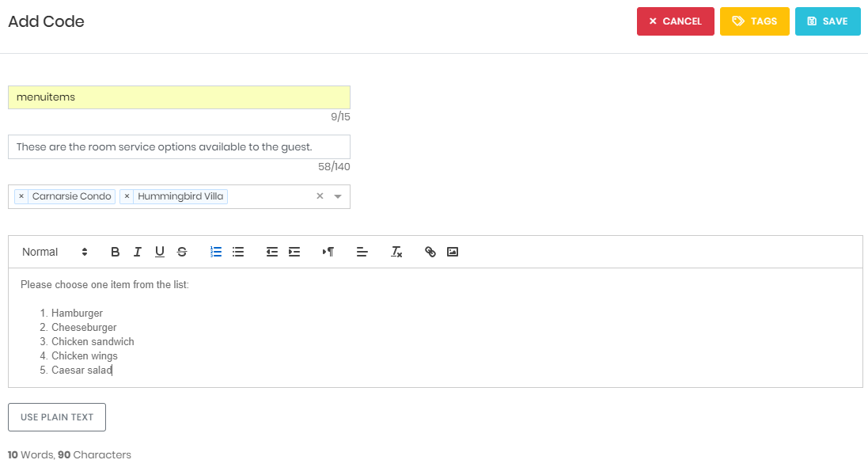Click the Hamburger list item
Image resolution: width=868 pixels, height=475 pixels.
click(77, 313)
